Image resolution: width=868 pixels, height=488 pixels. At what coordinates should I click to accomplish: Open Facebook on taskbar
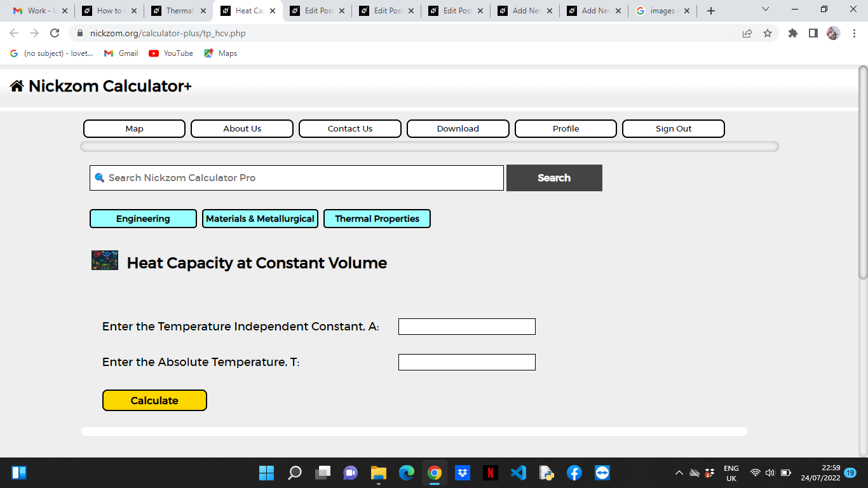(x=574, y=473)
